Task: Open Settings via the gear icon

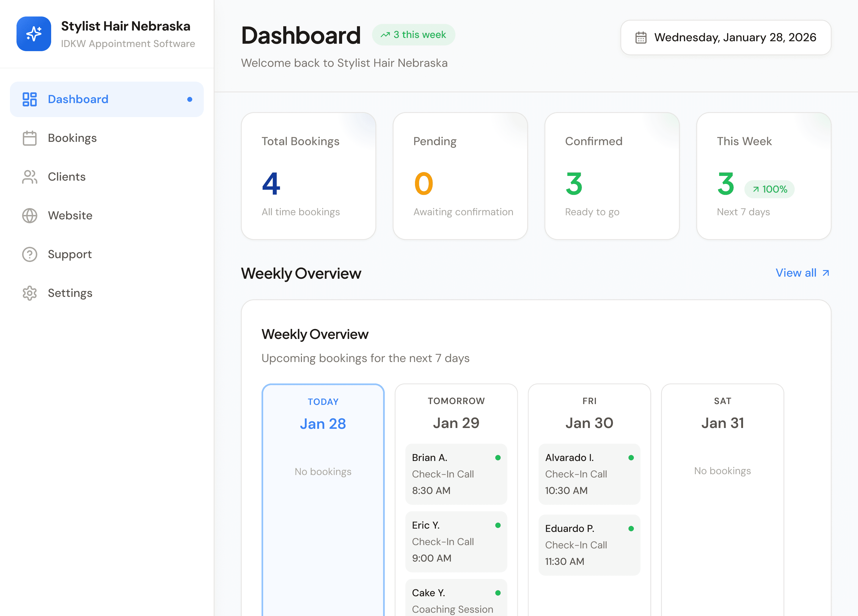Action: coord(29,293)
